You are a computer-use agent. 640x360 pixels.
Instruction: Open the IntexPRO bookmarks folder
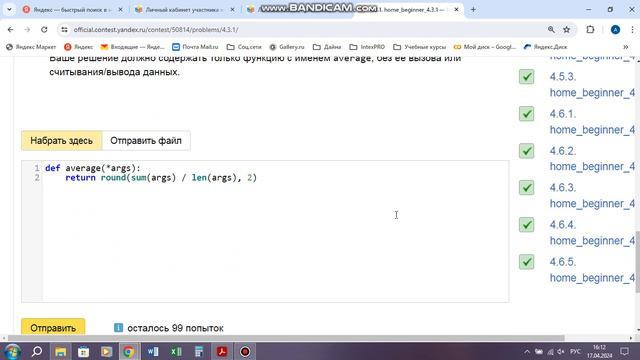367,47
